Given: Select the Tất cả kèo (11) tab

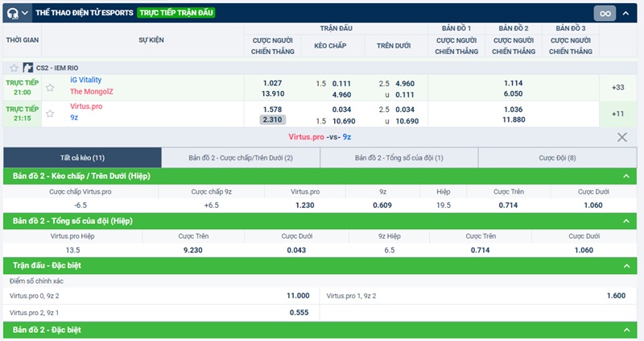Looking at the screenshot, I should [x=82, y=158].
